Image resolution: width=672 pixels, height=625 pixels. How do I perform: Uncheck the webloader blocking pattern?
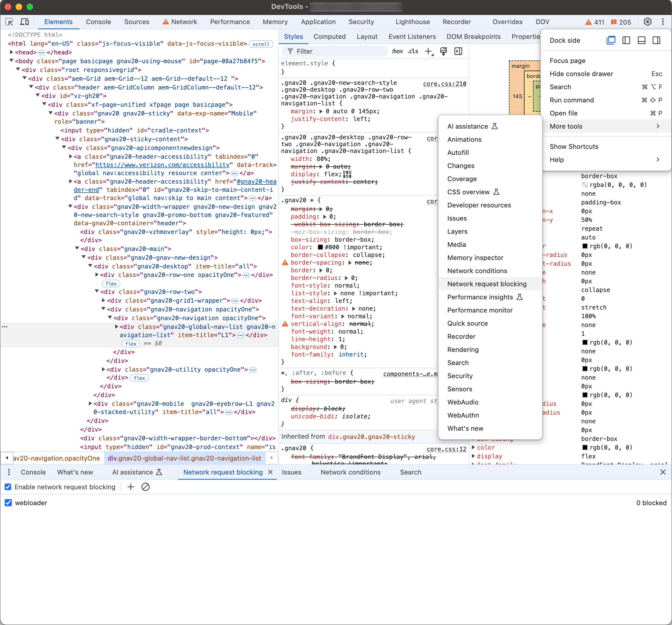8,503
